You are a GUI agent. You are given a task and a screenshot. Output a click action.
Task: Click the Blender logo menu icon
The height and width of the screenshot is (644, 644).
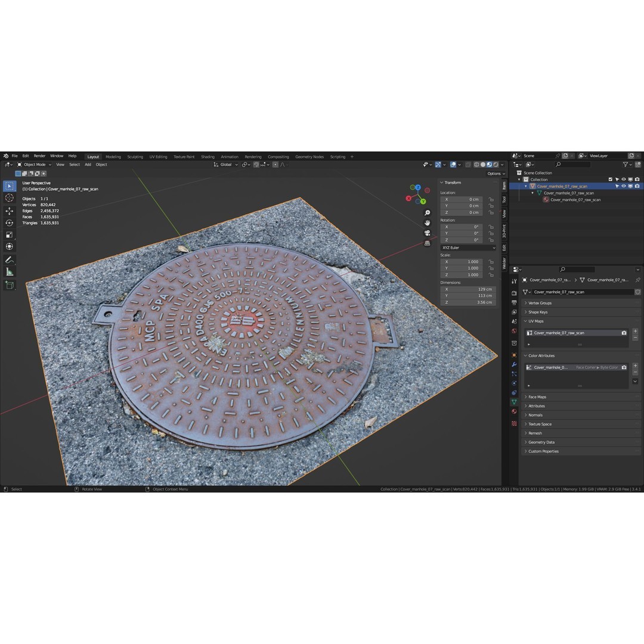6,156
